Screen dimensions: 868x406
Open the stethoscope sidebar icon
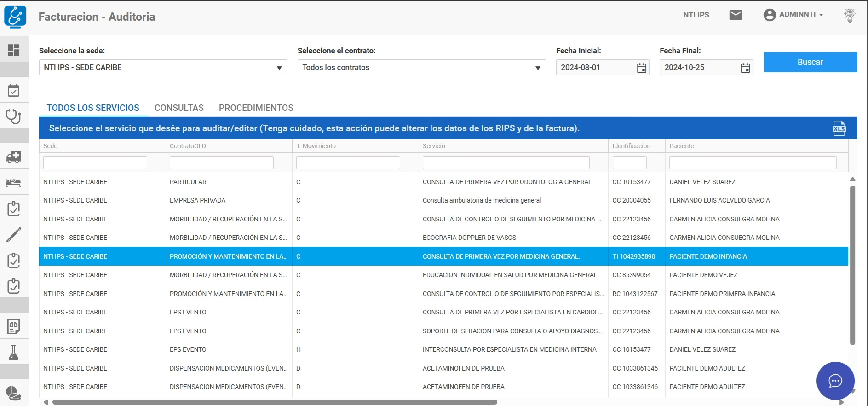[14, 116]
